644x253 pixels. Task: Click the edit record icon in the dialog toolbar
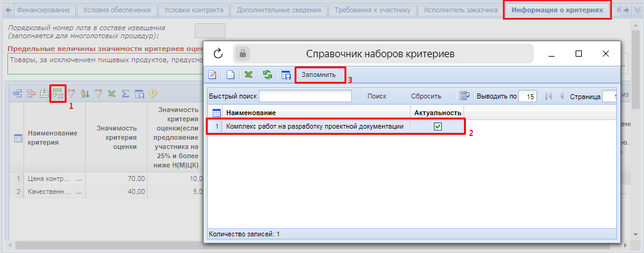coord(213,75)
